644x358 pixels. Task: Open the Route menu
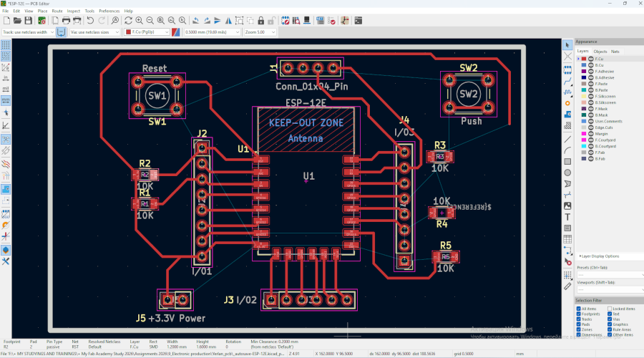tap(57, 11)
